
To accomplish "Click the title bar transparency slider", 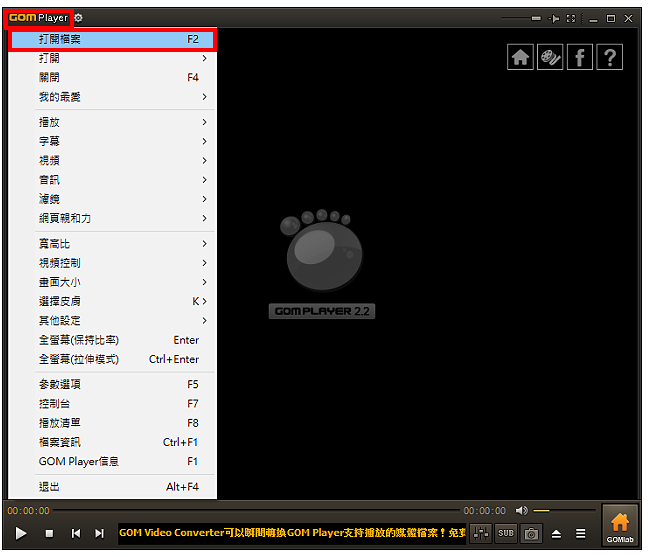I will tap(521, 18).
